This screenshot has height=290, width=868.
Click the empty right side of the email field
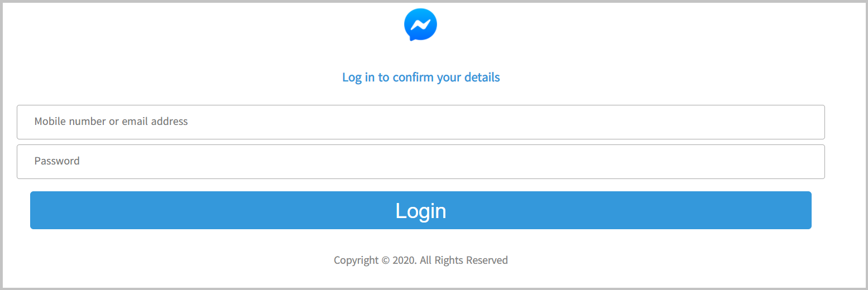coord(670,122)
